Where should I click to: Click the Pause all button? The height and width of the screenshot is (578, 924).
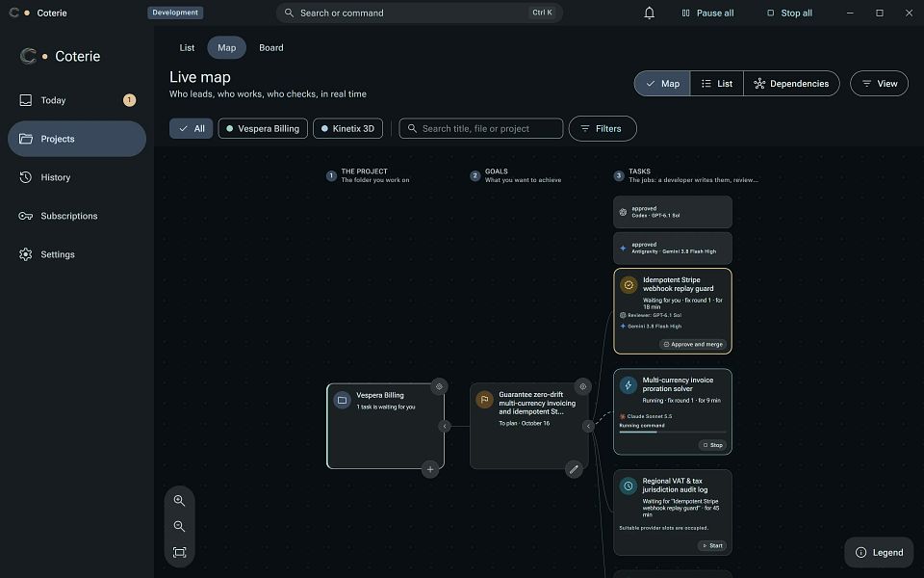pos(707,13)
